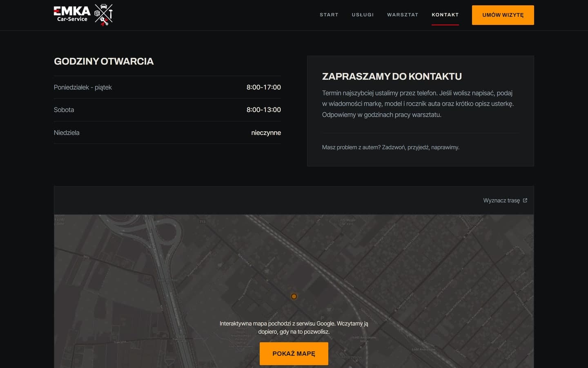Click the Sobota row label
588x368 pixels.
(x=64, y=110)
